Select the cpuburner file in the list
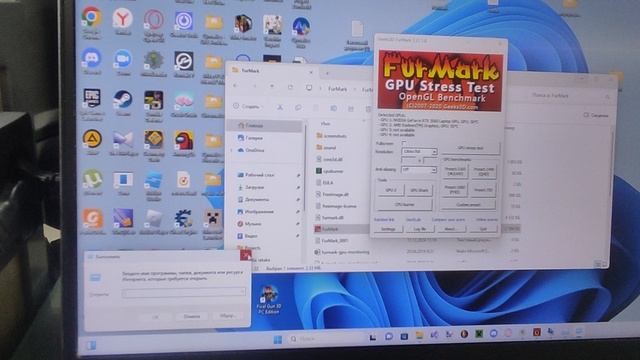Image resolution: width=640 pixels, height=360 pixels. coord(329,171)
